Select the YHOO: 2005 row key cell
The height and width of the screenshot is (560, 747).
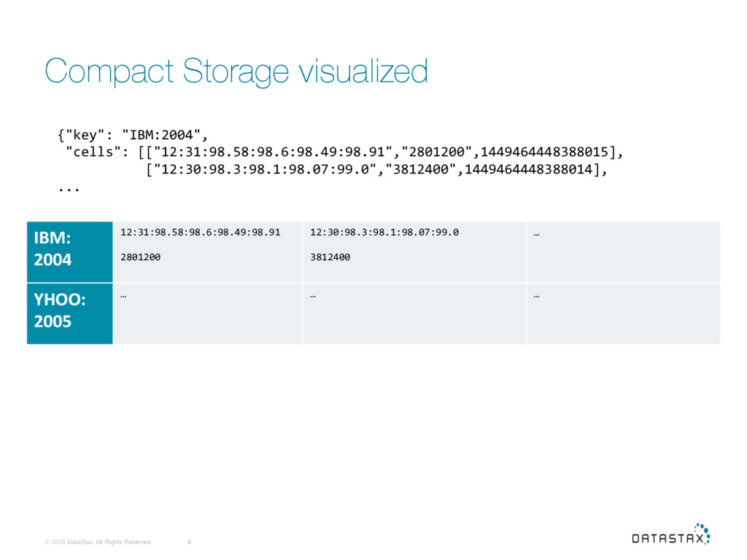[69, 314]
